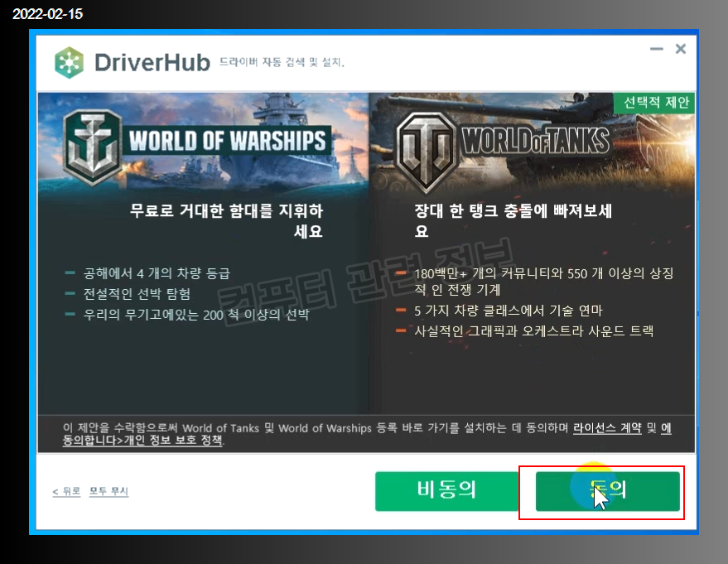Close the DriverHub installer window
Viewport: 728px width, 564px height.
pos(681,49)
